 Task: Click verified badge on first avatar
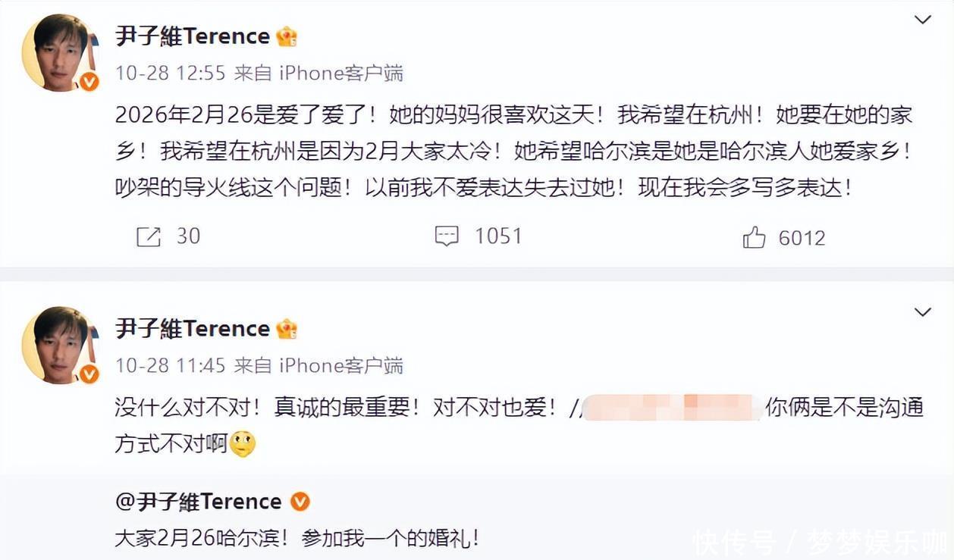coord(89,82)
